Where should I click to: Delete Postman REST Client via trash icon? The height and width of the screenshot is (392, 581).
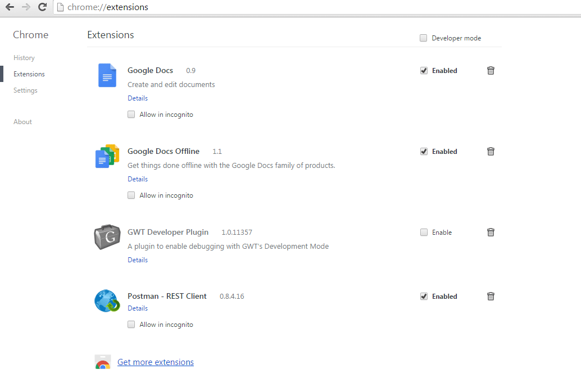pos(491,296)
